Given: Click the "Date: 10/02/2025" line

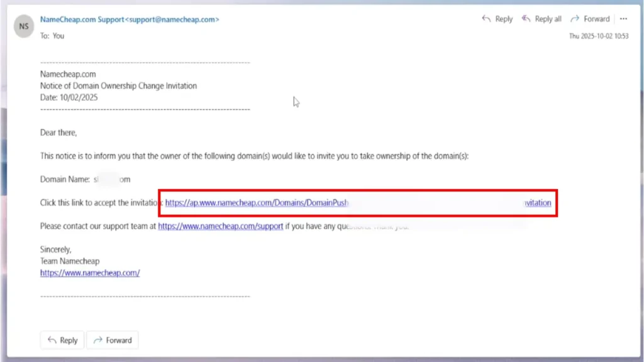Looking at the screenshot, I should coord(69,97).
